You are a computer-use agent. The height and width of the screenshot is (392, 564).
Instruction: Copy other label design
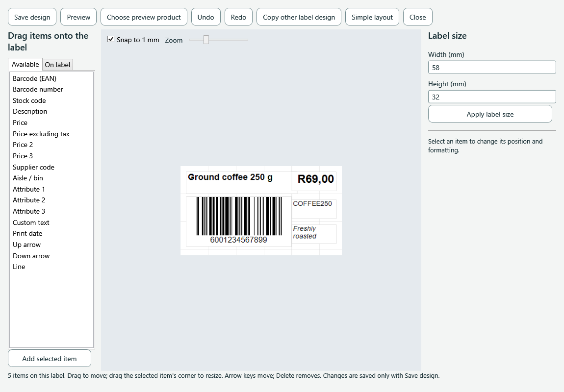click(299, 17)
